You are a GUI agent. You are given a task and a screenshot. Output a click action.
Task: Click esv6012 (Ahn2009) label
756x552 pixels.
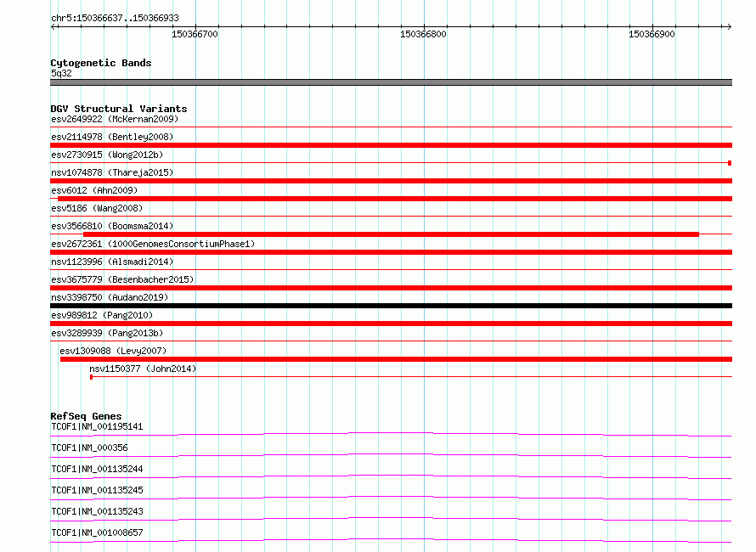[94, 190]
